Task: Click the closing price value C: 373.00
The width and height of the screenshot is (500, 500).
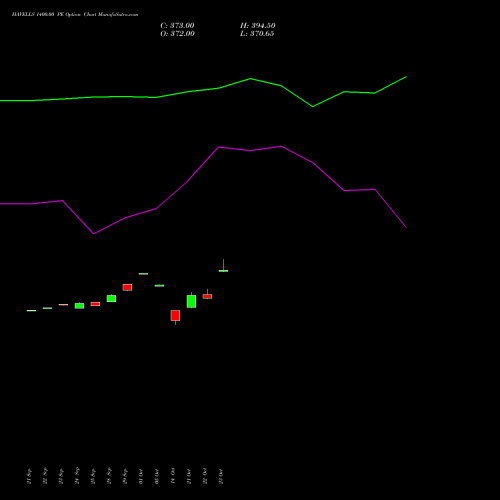Action: [177, 26]
